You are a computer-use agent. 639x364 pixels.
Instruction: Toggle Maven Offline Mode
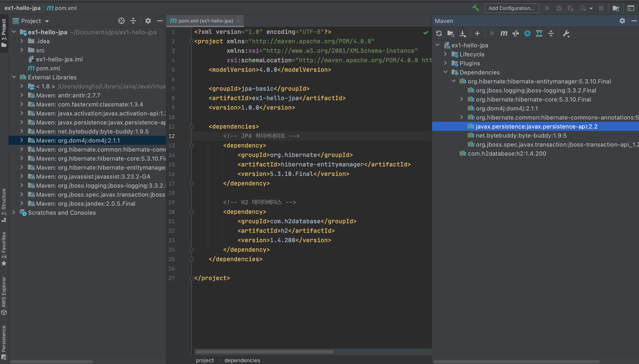(515, 34)
